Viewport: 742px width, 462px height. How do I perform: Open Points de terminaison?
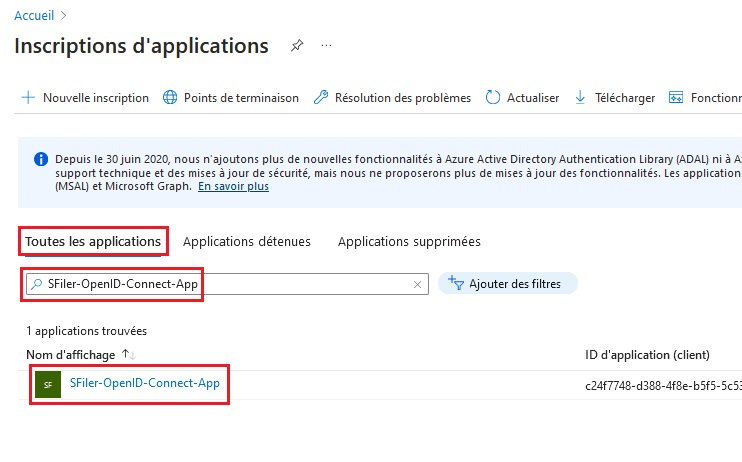tap(241, 98)
